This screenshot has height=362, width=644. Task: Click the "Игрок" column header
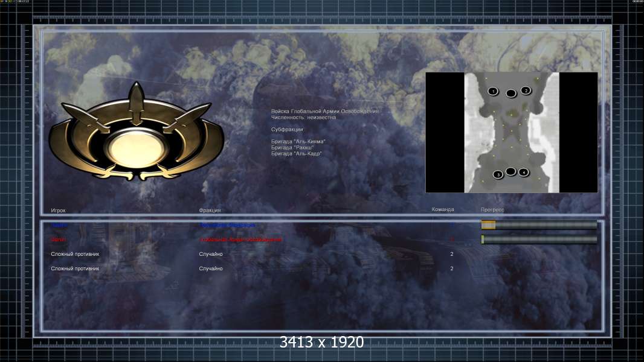click(59, 211)
